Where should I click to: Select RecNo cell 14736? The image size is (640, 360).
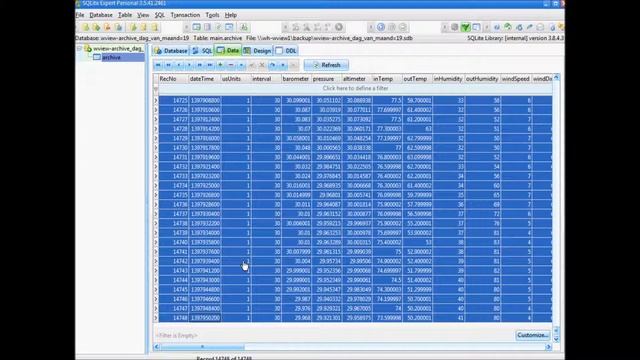(173, 204)
